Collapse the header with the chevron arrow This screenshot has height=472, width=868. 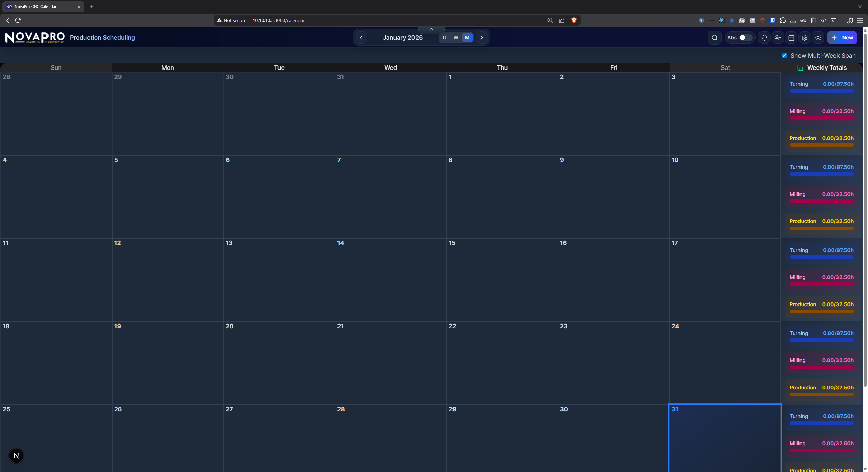pos(431,29)
